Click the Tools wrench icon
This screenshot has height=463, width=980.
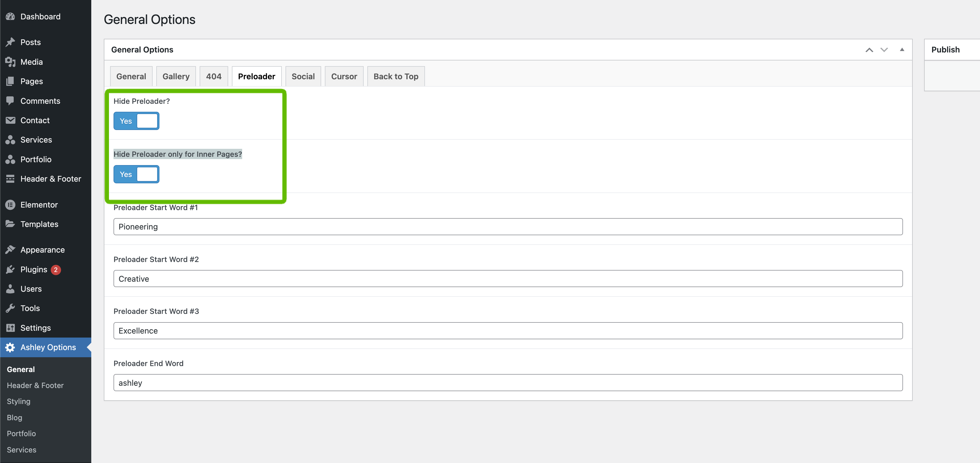click(x=10, y=308)
